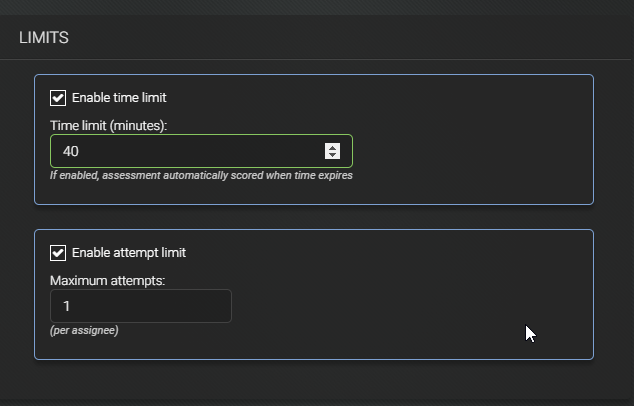The width and height of the screenshot is (634, 406).
Task: Uncheck the Enable time limit checkbox
Action: click(x=58, y=98)
